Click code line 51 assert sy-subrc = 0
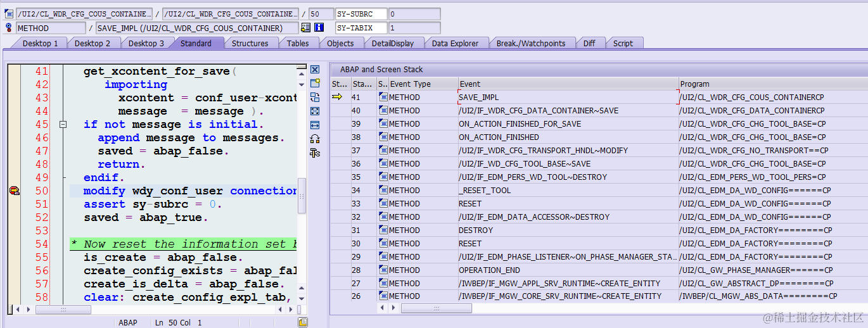Image resolution: width=868 pixels, height=328 pixels. (153, 204)
